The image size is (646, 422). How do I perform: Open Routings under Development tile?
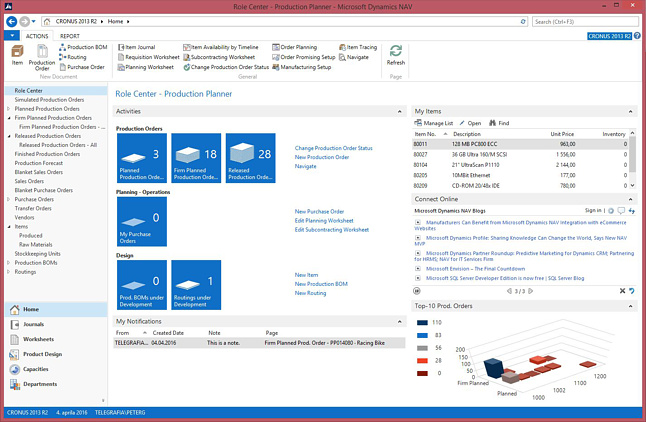click(196, 285)
